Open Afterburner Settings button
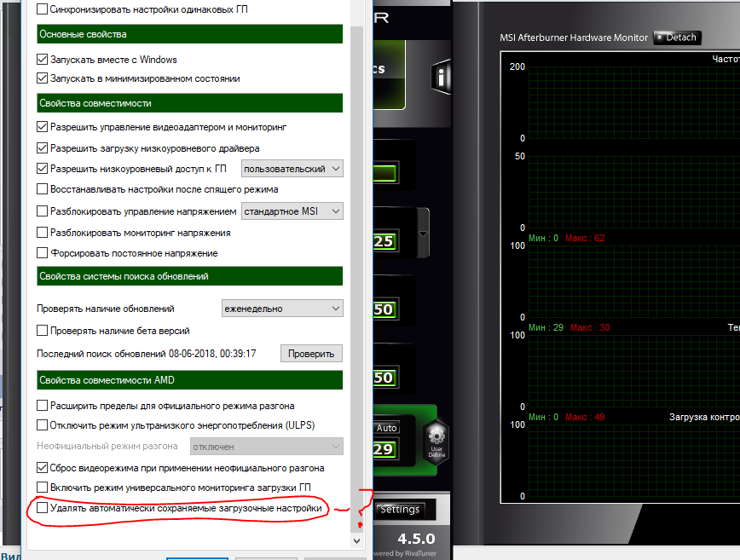Viewport: 740px width, 560px height. (x=400, y=509)
